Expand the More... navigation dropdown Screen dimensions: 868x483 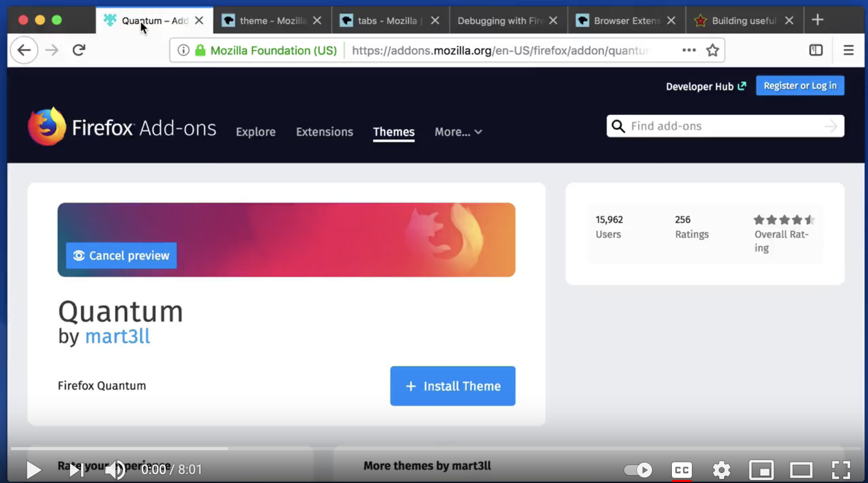[x=457, y=132]
